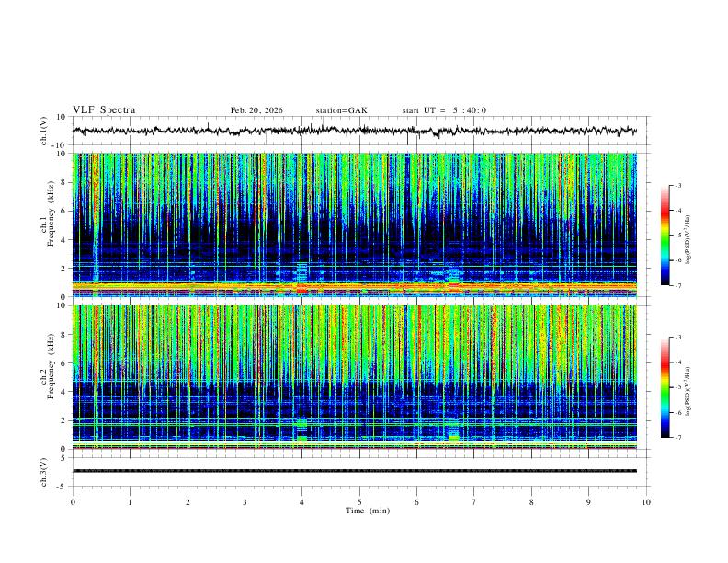Click time tick label '0'

(73, 502)
